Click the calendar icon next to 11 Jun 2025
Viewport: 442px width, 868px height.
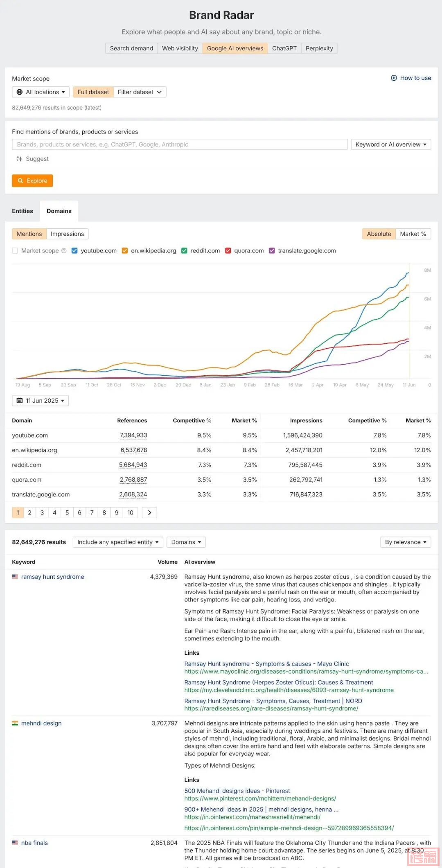[20, 401]
